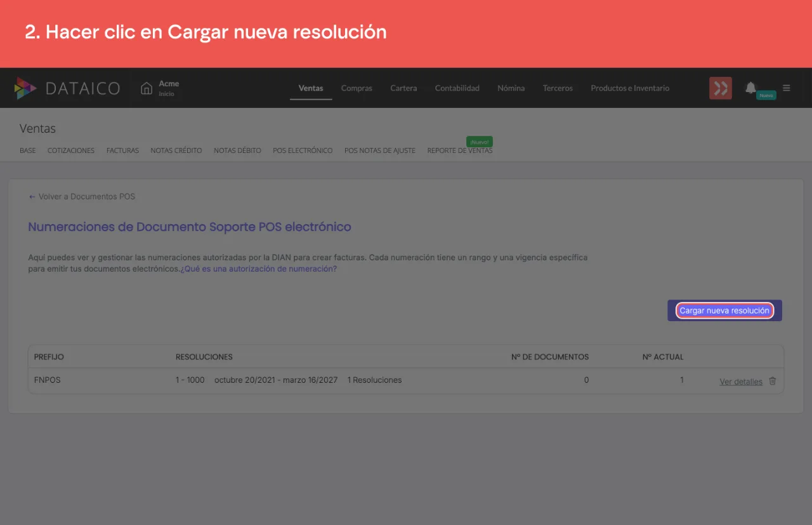Open the Cartera menu
Image resolution: width=812 pixels, height=525 pixels.
(403, 88)
